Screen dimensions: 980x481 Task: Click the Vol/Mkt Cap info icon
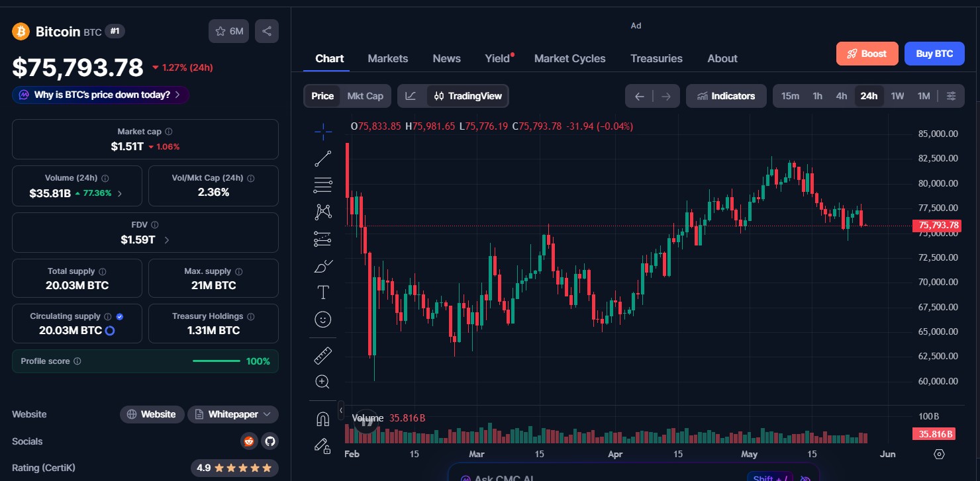point(251,178)
